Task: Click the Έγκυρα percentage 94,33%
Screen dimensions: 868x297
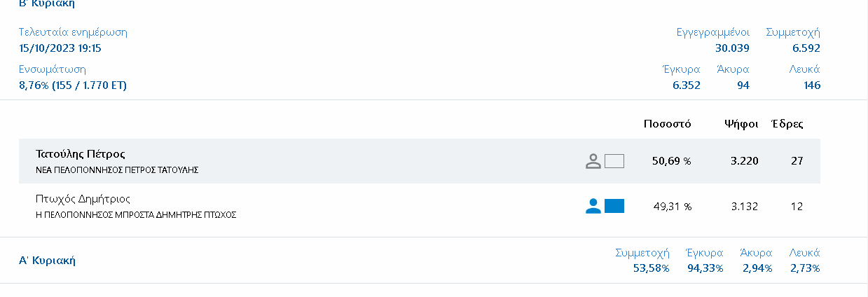Action: [705, 268]
